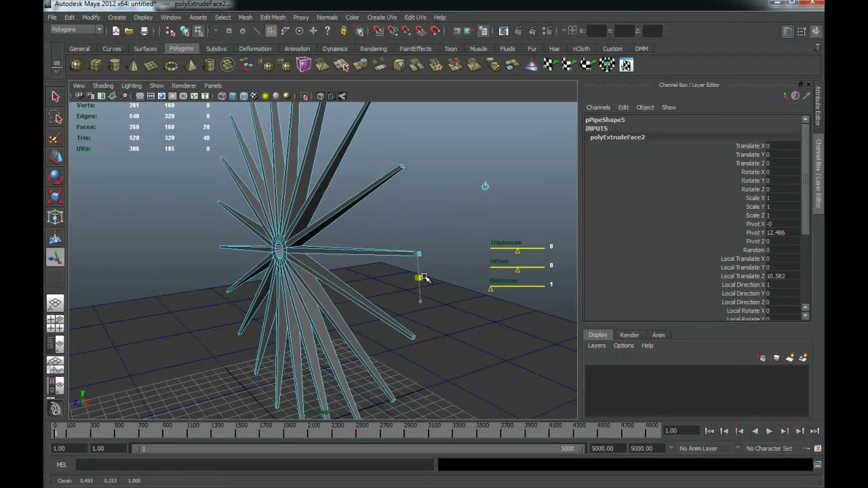The image size is (868, 488).
Task: Activate the Universal Manipulator tool
Action: [56, 218]
